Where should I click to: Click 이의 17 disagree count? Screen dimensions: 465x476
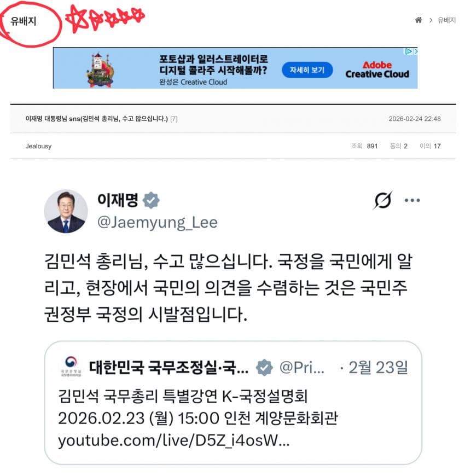click(x=430, y=146)
